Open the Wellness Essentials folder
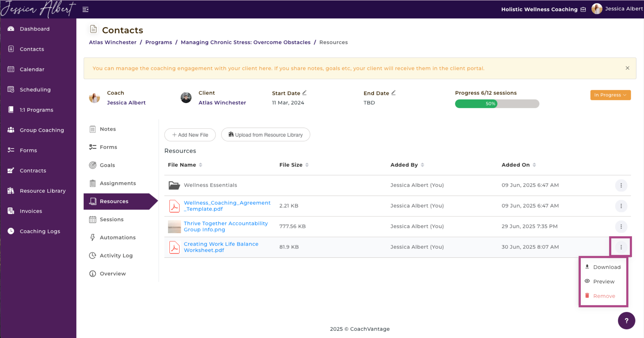The image size is (644, 338). click(210, 185)
